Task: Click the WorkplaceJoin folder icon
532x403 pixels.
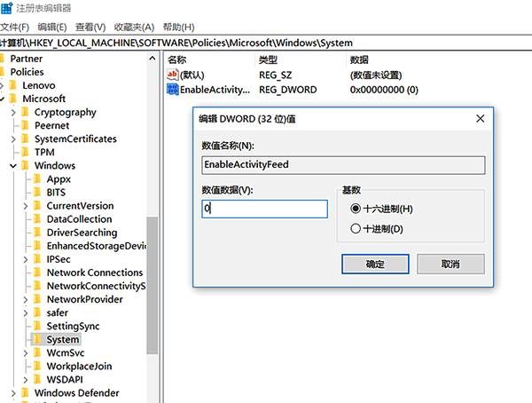Action: [x=37, y=366]
